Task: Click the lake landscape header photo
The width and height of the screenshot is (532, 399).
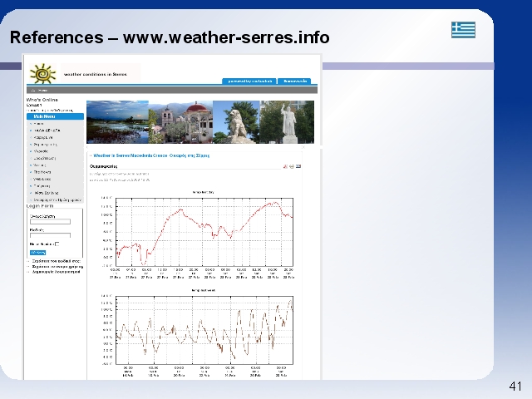Action: [117, 122]
